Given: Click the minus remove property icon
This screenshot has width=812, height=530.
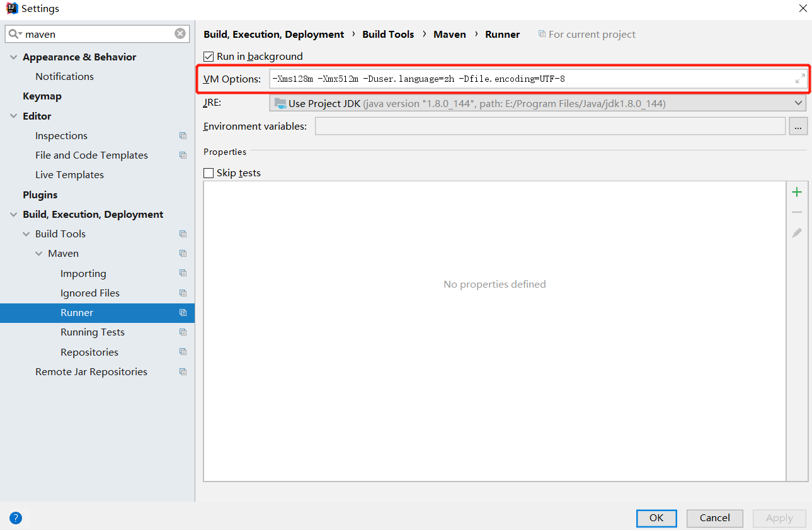Looking at the screenshot, I should coord(797,213).
